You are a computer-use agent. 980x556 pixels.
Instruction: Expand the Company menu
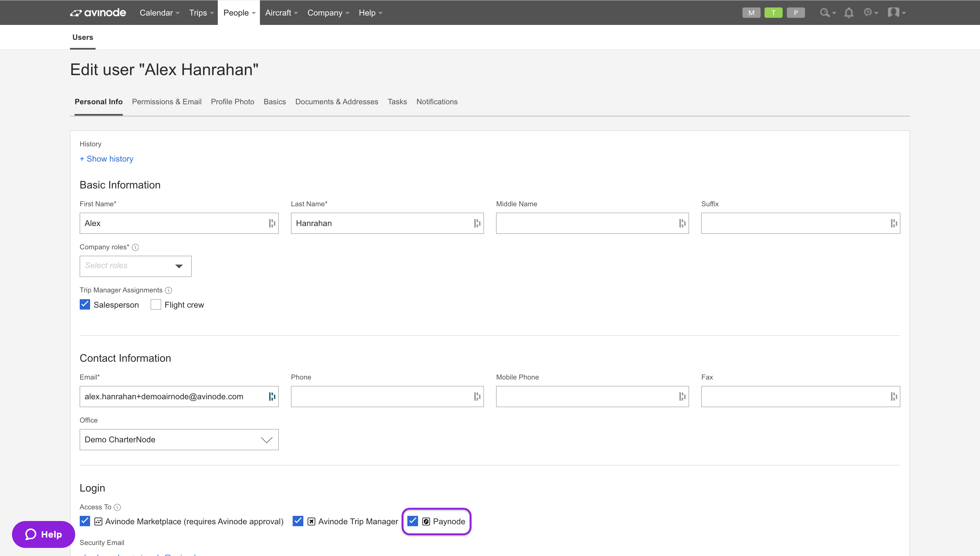click(x=328, y=13)
